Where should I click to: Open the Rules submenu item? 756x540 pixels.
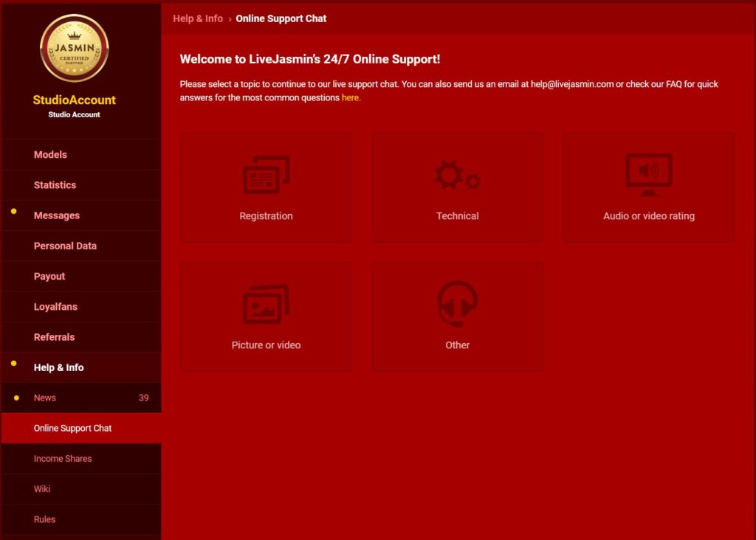(x=81, y=519)
